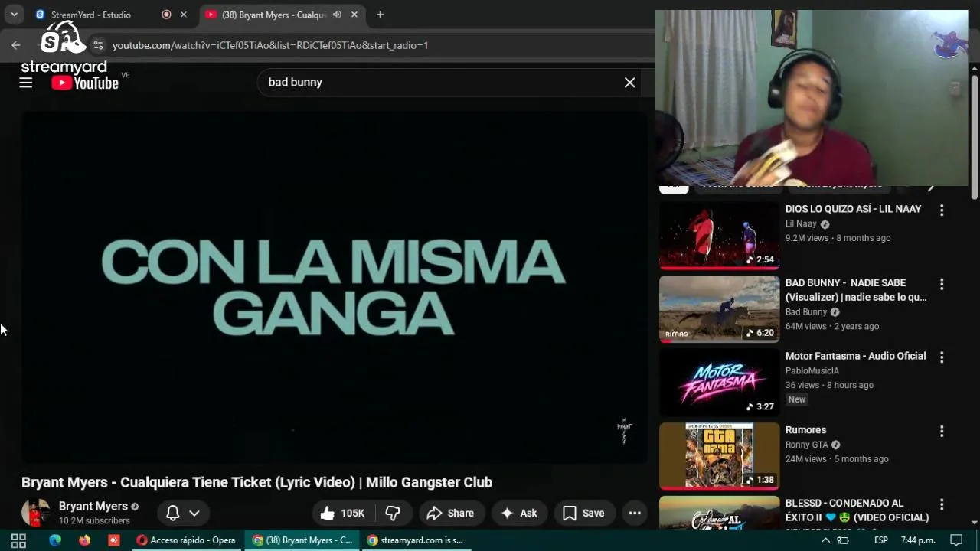Expand the tab search dropdown arrow
The height and width of the screenshot is (551, 980).
[14, 15]
